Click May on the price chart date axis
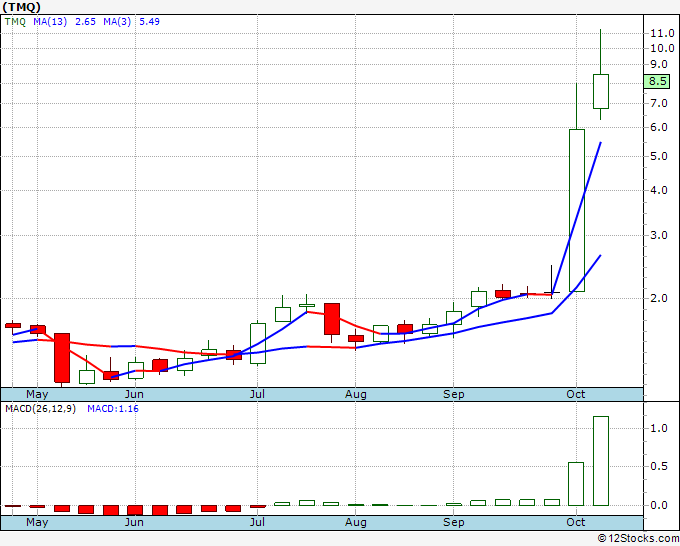The width and height of the screenshot is (680, 546). tap(37, 394)
